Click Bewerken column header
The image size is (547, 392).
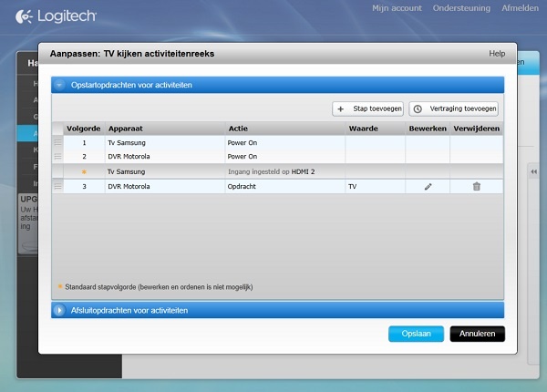coord(428,129)
